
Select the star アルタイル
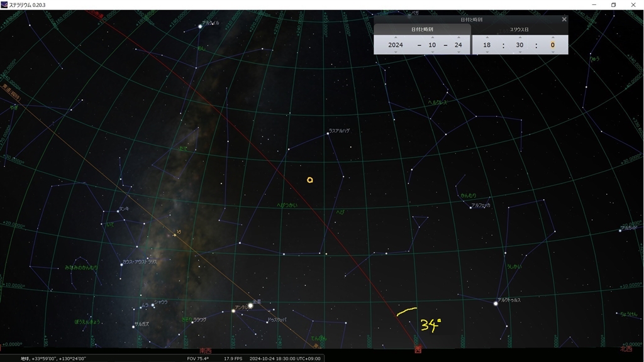click(200, 26)
